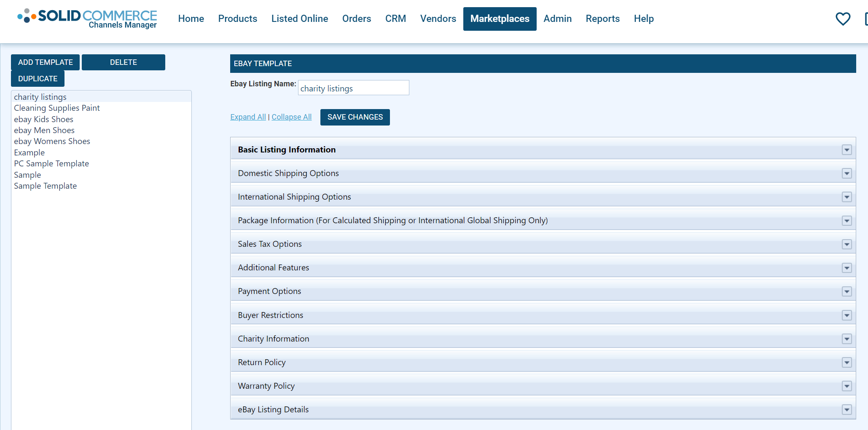Click Basic Listing Information header text
The width and height of the screenshot is (868, 430).
tap(287, 150)
